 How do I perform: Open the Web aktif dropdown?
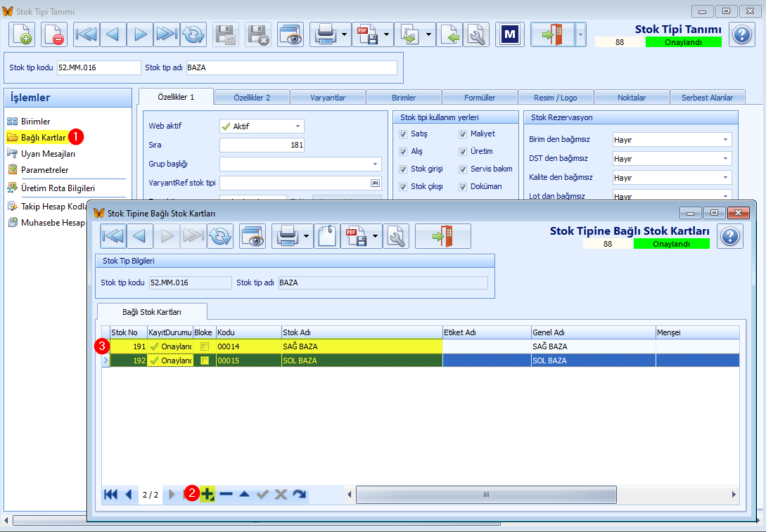coord(298,126)
